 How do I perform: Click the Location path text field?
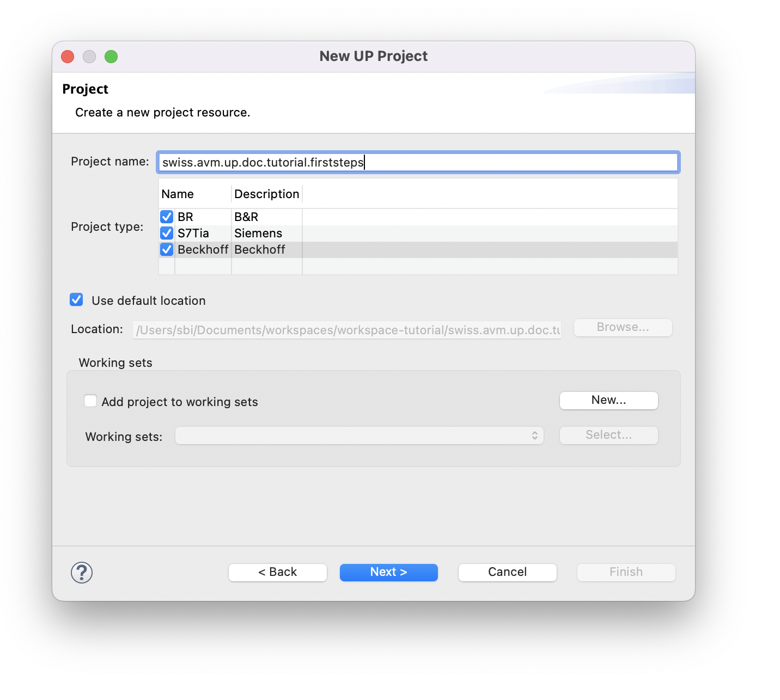pyautogui.click(x=347, y=330)
